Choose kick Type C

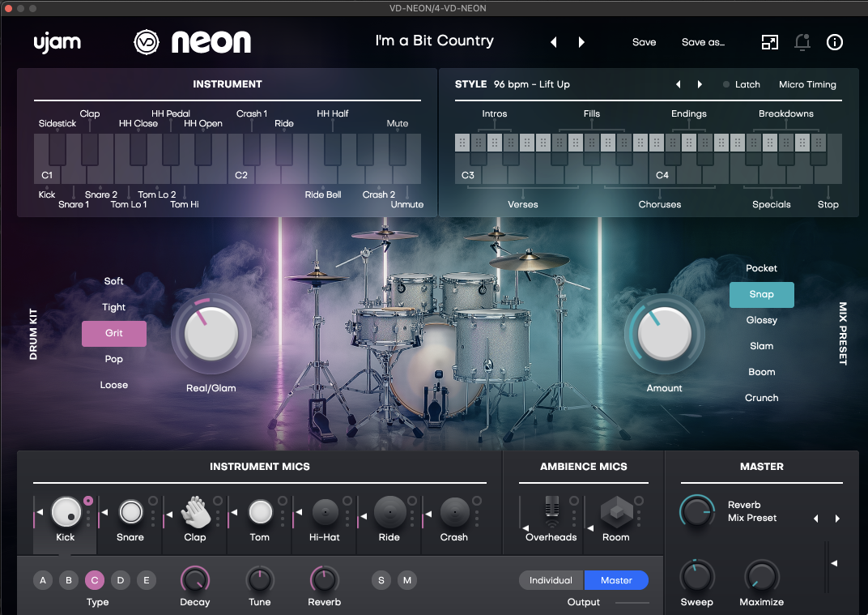click(x=95, y=580)
